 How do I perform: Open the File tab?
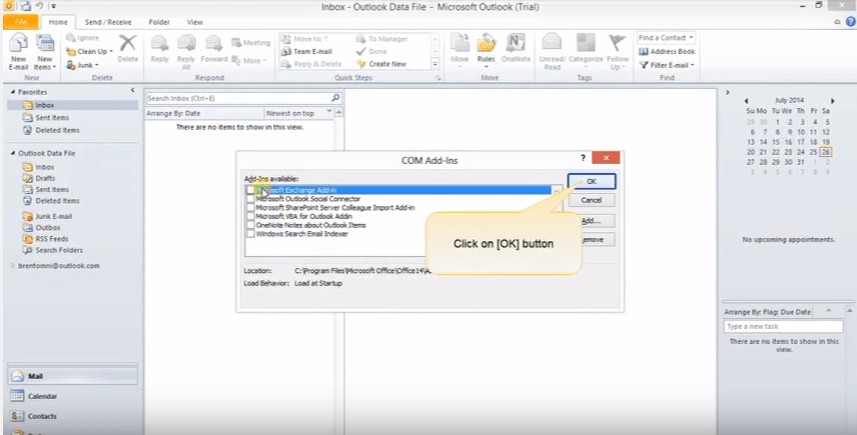[x=21, y=22]
